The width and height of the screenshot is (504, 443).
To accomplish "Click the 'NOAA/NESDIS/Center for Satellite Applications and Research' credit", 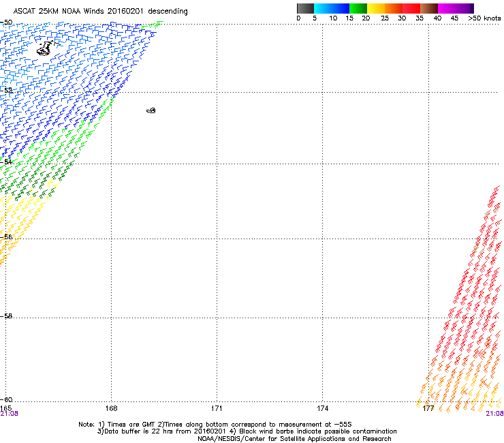I will (294, 439).
